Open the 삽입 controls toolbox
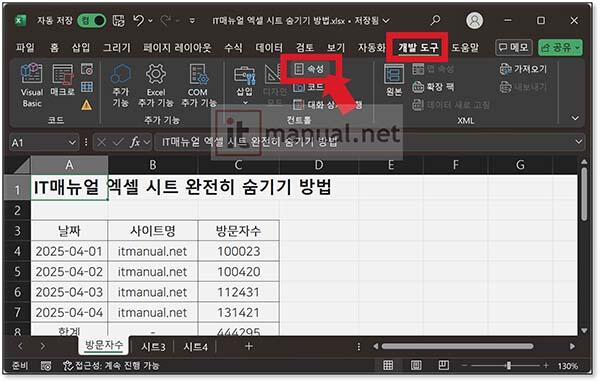The width and height of the screenshot is (600, 382). [x=245, y=85]
